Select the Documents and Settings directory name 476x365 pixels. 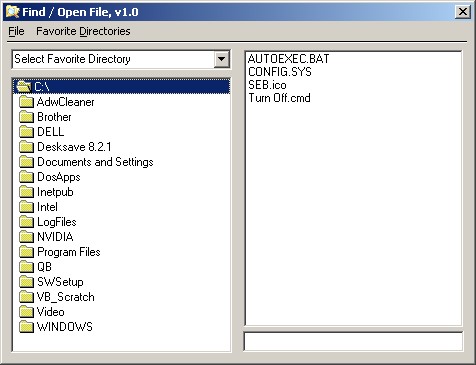[x=95, y=162]
